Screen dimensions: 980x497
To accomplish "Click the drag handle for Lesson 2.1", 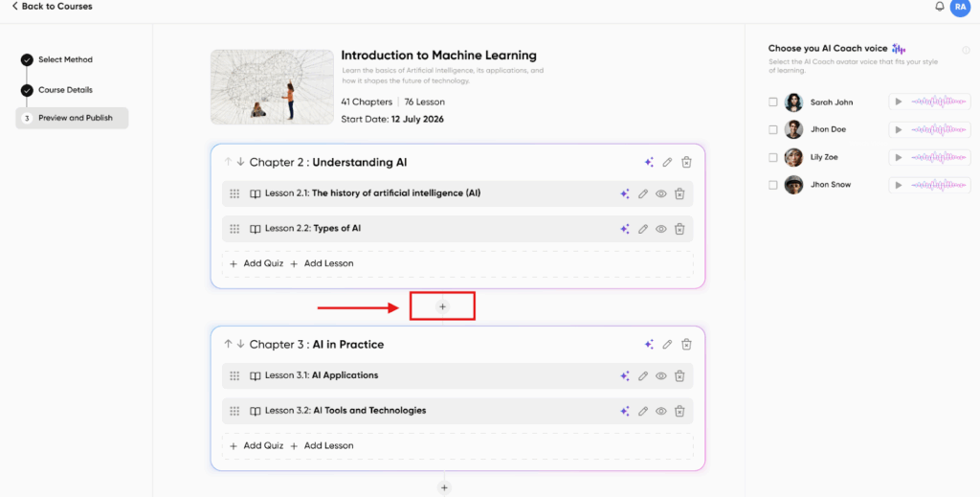I will (x=234, y=193).
